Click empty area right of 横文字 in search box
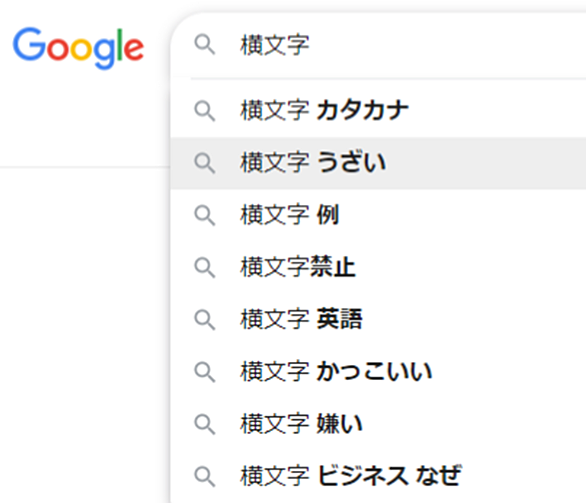Screen dimensions: 586x503 coord(448,45)
